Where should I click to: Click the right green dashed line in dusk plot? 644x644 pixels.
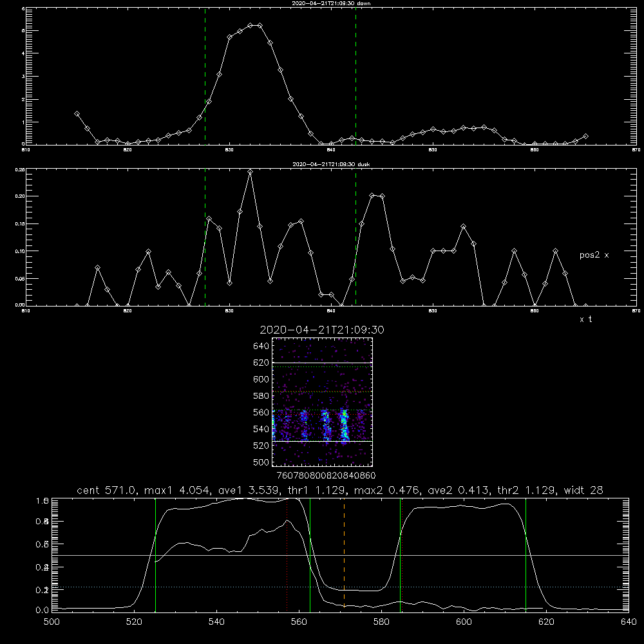pyautogui.click(x=355, y=237)
